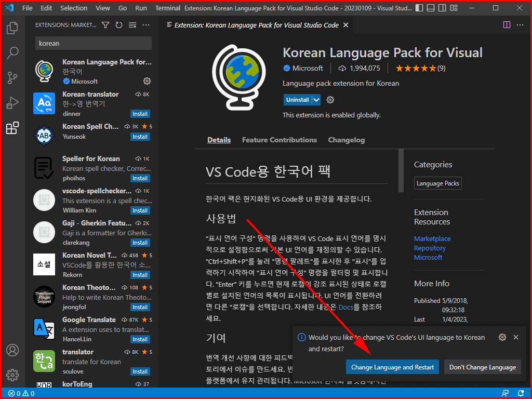Open the Go menu
The width and height of the screenshot is (532, 399).
click(x=123, y=8)
